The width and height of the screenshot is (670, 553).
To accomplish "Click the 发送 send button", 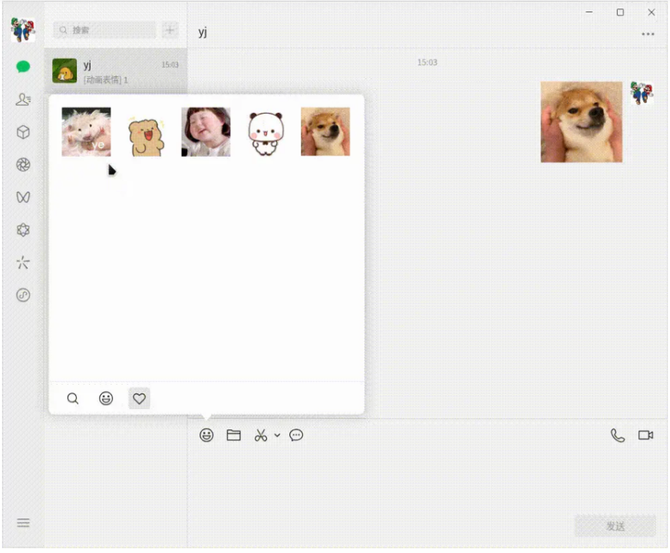I will click(x=614, y=526).
